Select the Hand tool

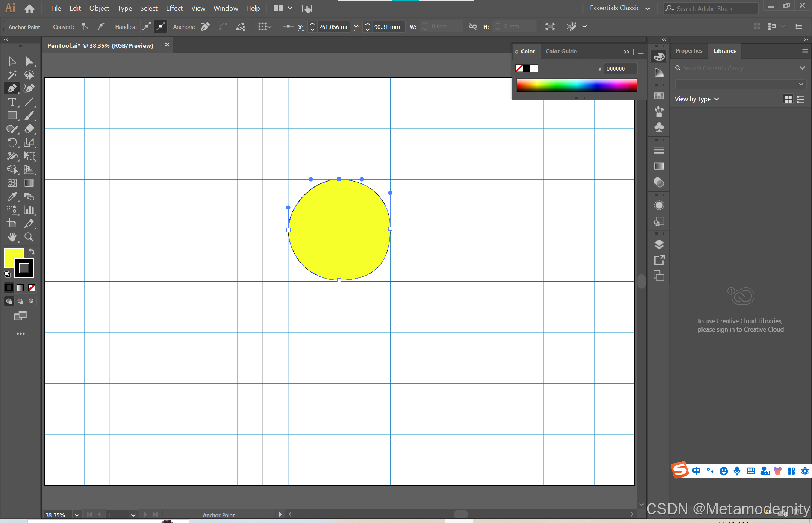point(12,237)
